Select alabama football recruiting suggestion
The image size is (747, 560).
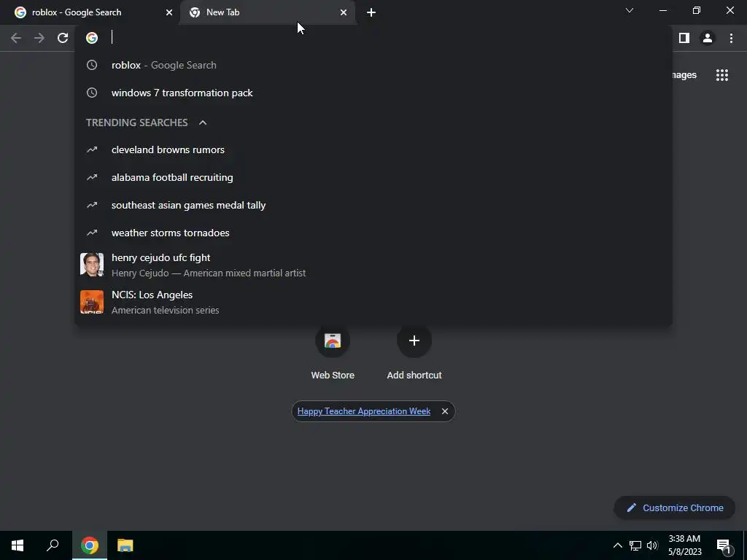tap(373, 177)
